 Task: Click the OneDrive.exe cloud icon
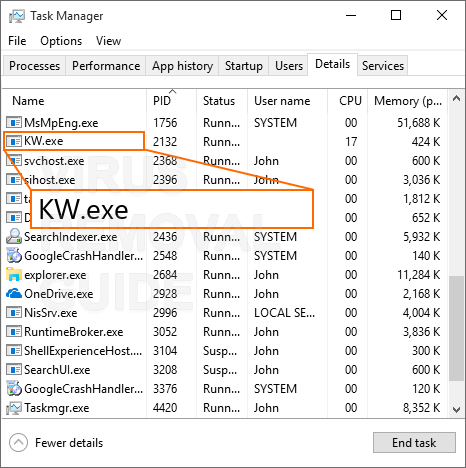coord(14,294)
